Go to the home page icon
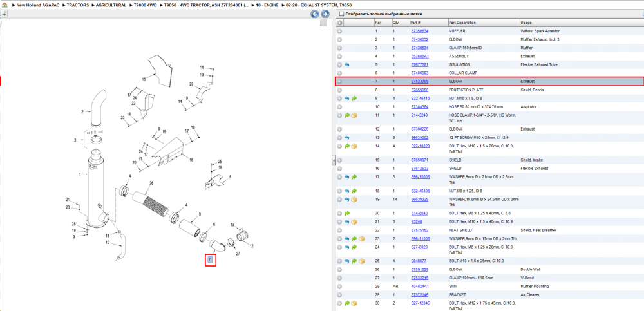 click(5, 5)
